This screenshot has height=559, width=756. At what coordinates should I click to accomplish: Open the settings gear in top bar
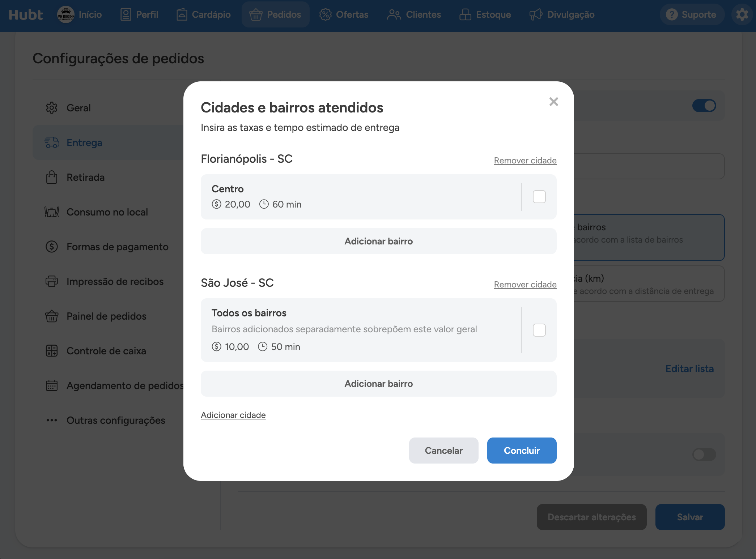pos(742,14)
